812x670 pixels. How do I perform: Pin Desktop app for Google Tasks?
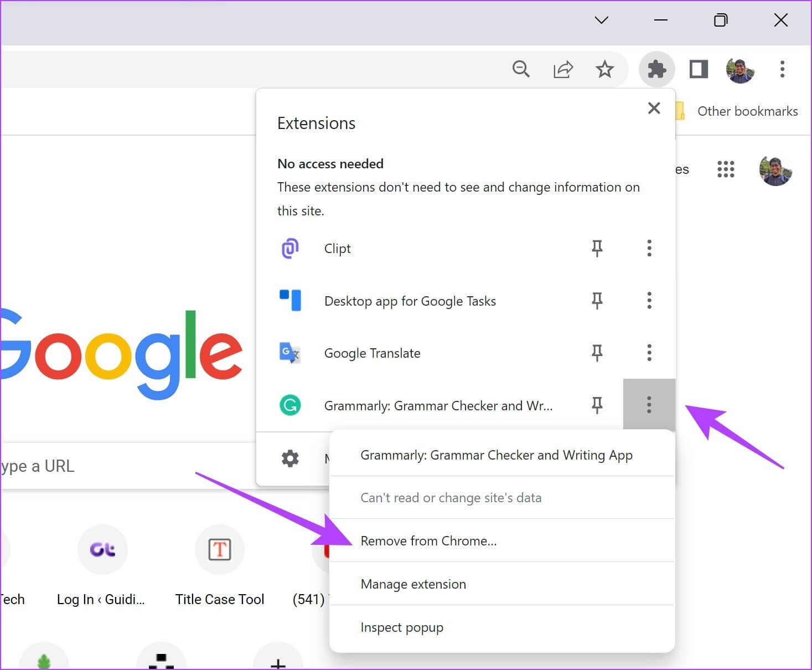[597, 301]
